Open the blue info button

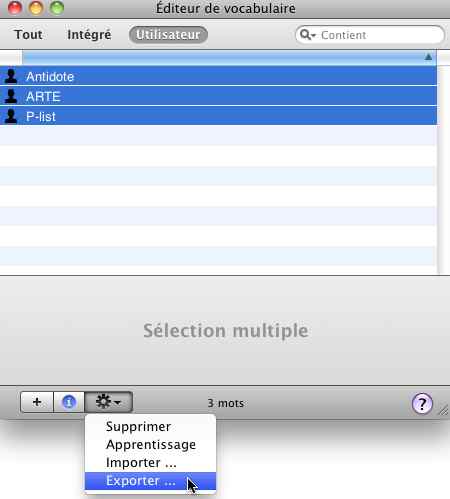coord(69,402)
